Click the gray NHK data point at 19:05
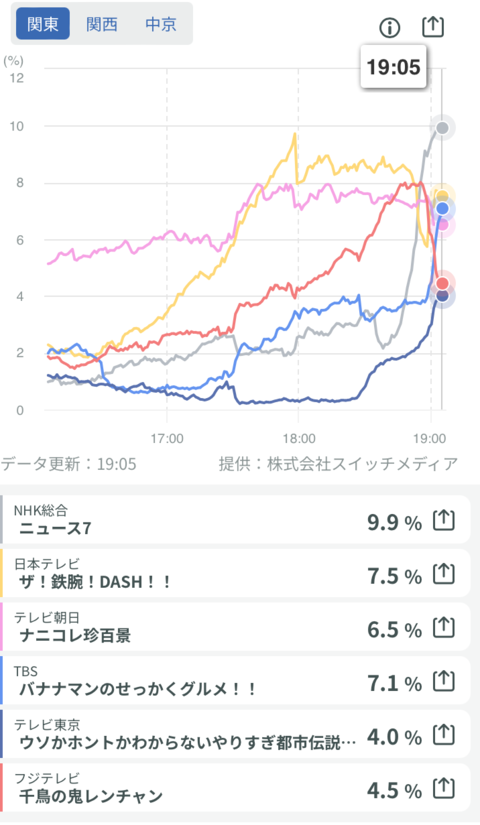Image resolution: width=480 pixels, height=825 pixels. (x=442, y=128)
